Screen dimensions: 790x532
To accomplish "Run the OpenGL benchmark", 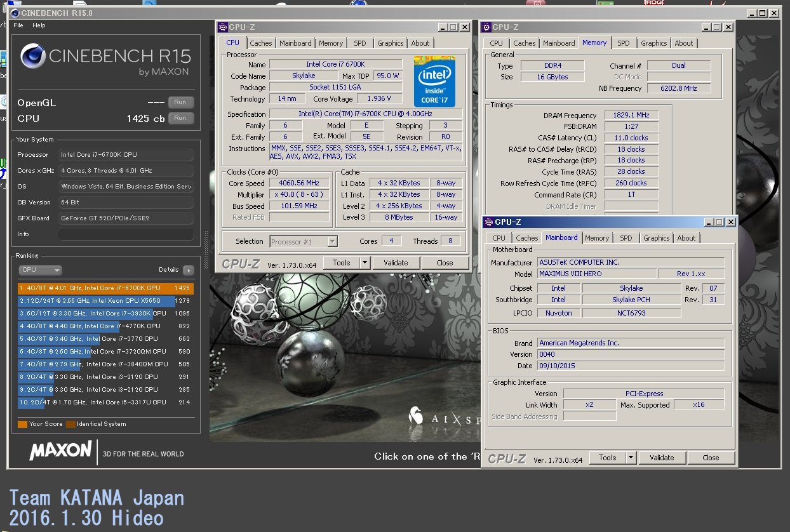I will point(180,102).
